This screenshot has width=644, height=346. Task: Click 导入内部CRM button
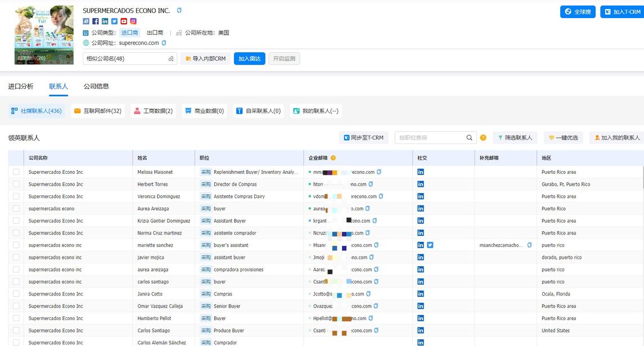[x=205, y=59]
